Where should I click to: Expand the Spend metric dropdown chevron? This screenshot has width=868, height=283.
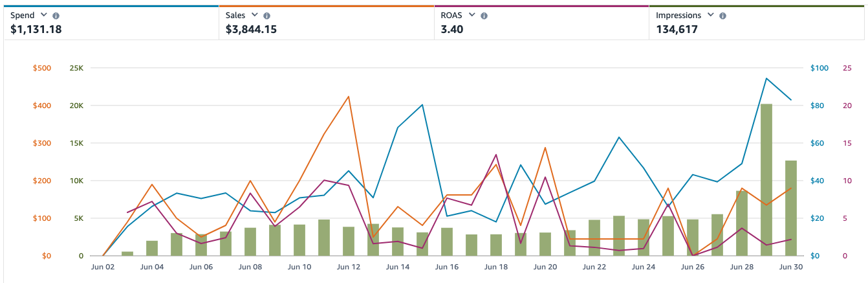click(x=43, y=15)
